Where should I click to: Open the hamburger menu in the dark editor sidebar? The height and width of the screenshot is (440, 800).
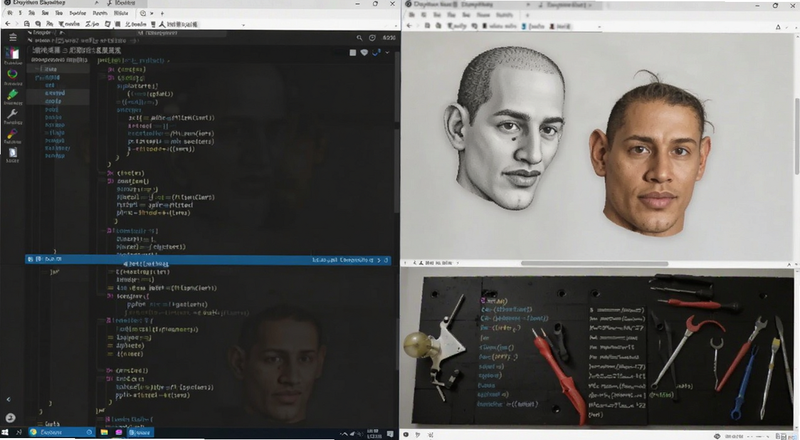(x=13, y=37)
